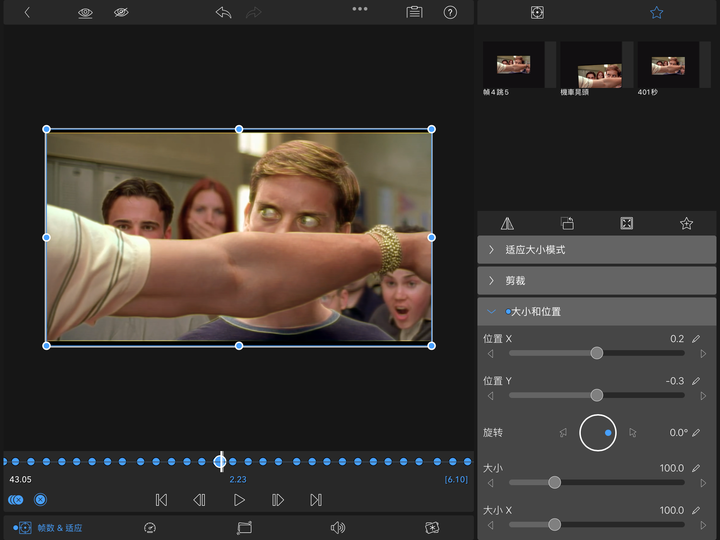Edit the 旋转 angle with the pencil icon
The width and height of the screenshot is (720, 540).
pyautogui.click(x=696, y=433)
